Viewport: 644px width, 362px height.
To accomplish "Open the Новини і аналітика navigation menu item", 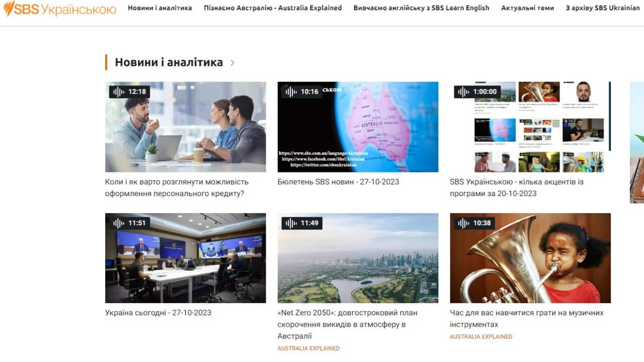I will pyautogui.click(x=159, y=8).
